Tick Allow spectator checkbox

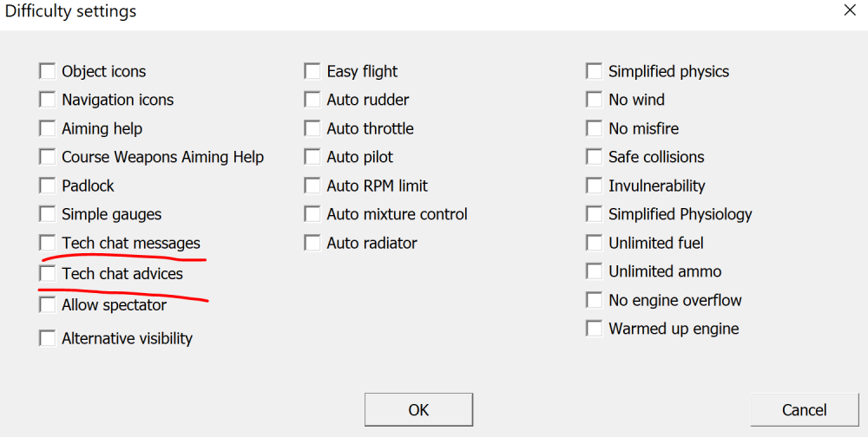[x=47, y=304]
